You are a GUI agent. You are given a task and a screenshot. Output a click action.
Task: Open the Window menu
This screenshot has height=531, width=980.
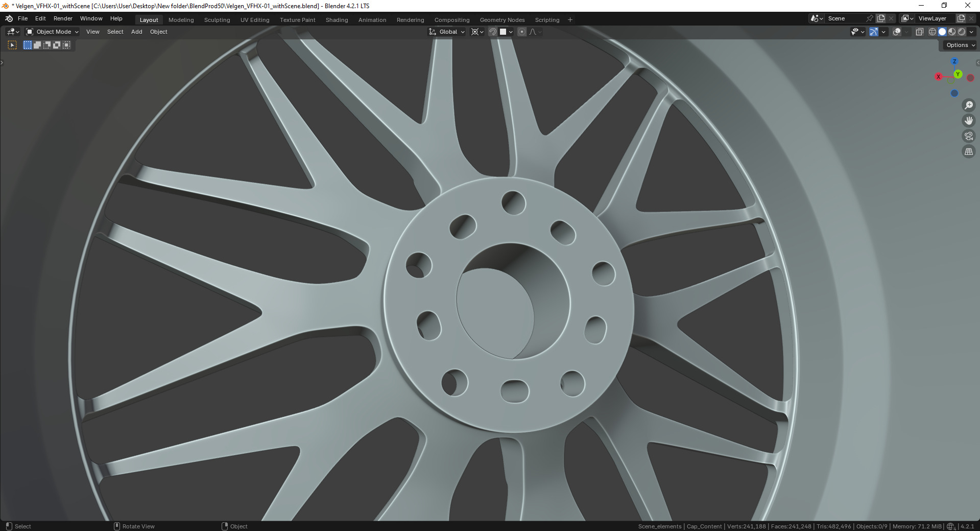point(91,18)
